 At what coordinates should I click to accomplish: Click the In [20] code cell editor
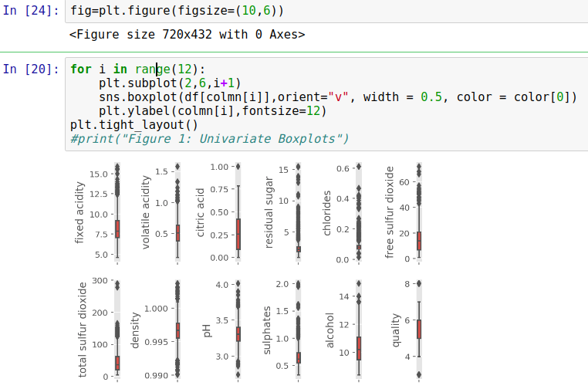pyautogui.click(x=326, y=104)
